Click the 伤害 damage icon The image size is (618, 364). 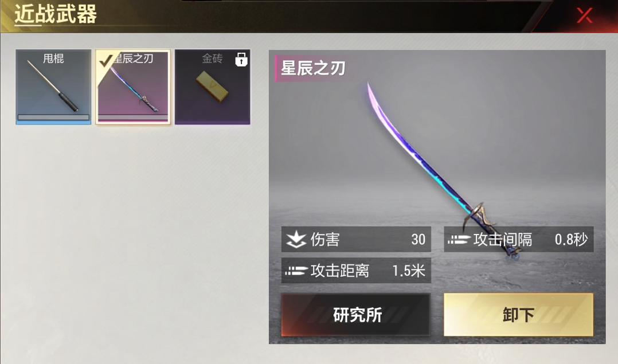click(x=296, y=239)
